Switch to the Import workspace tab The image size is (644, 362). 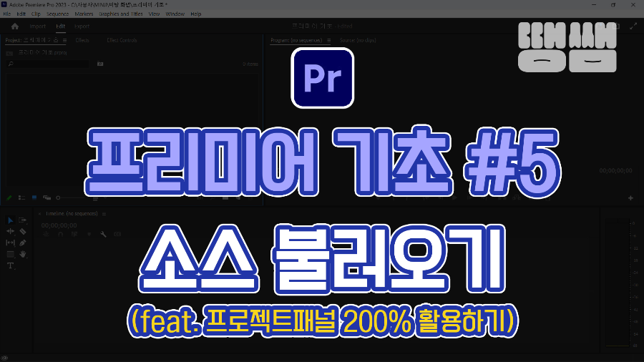click(x=37, y=26)
